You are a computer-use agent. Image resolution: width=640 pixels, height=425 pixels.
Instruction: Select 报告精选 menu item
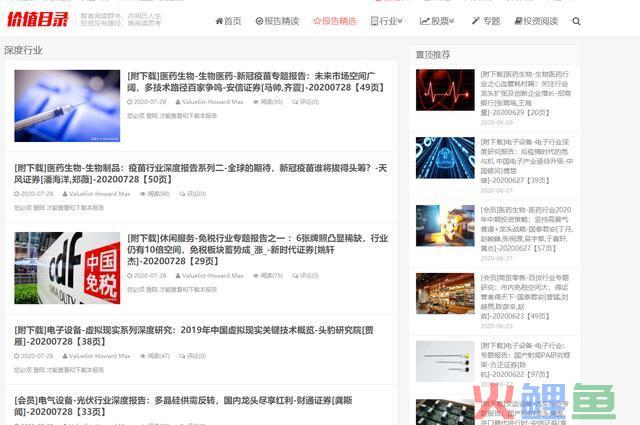click(x=335, y=21)
